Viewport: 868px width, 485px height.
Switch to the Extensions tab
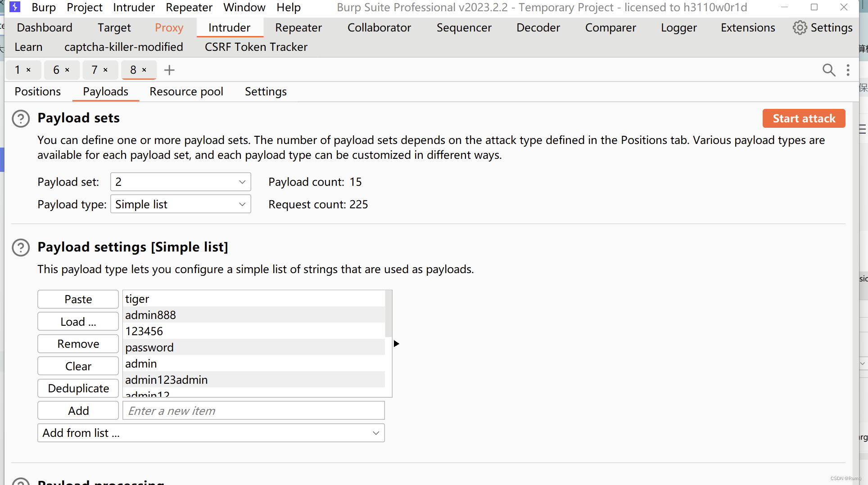(x=748, y=27)
